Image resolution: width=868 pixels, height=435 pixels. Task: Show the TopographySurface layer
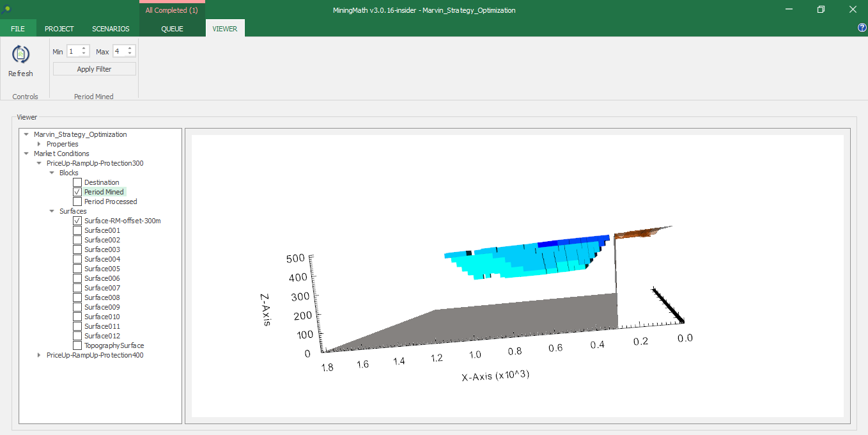[x=77, y=345]
